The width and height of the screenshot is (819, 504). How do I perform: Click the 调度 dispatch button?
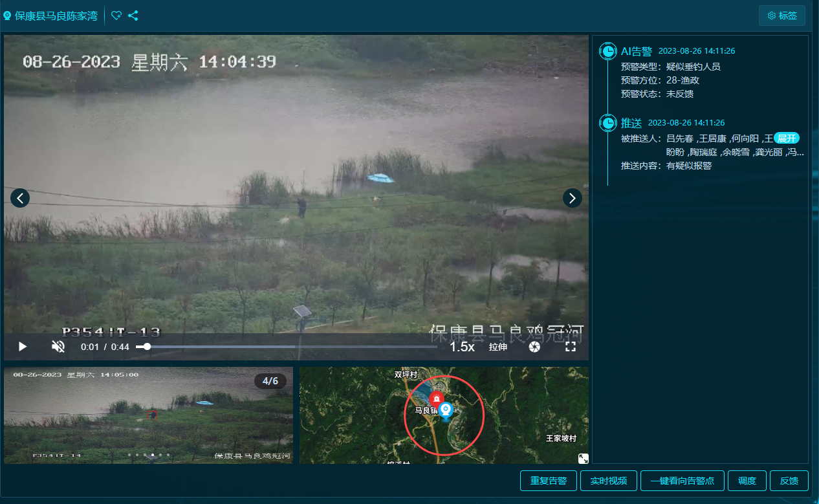[747, 481]
